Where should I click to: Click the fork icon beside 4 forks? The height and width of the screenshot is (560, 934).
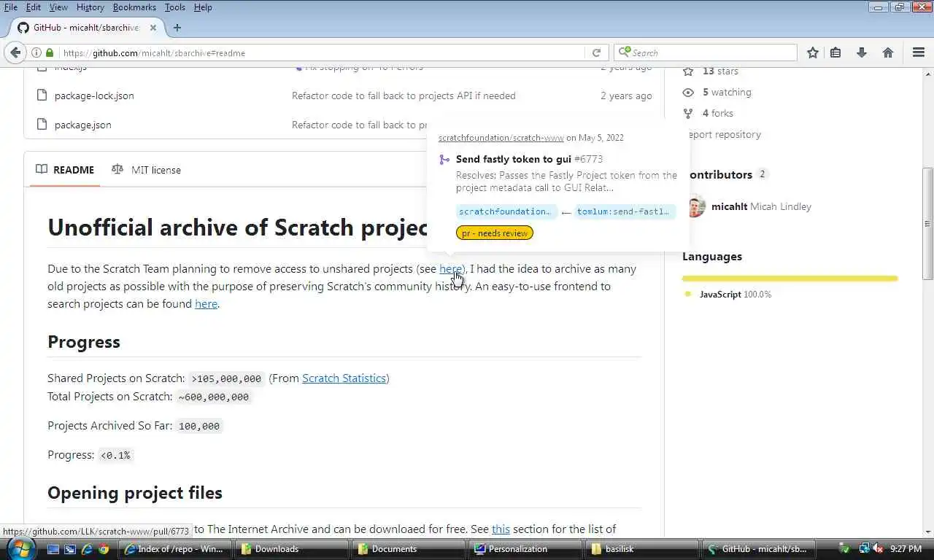click(688, 113)
